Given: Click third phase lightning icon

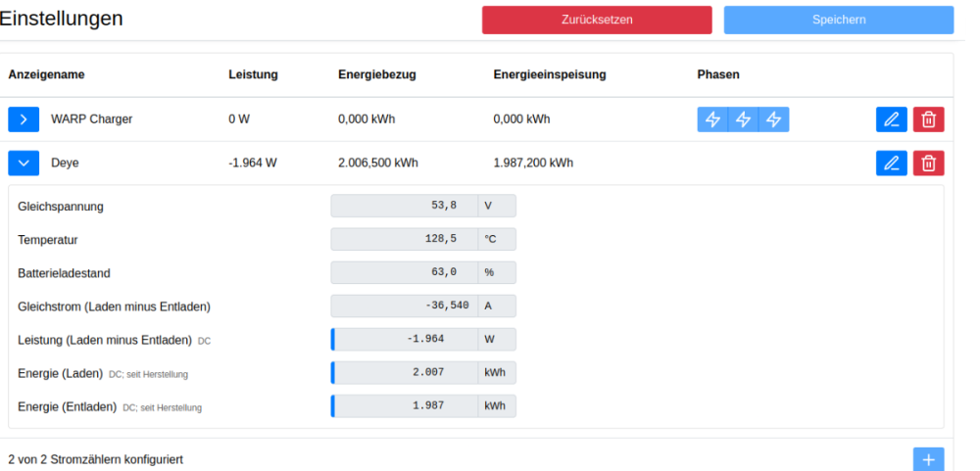Looking at the screenshot, I should [x=773, y=119].
